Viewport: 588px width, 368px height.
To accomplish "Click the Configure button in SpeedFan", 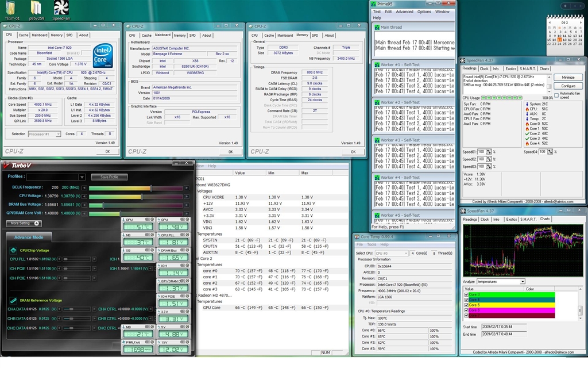I will coord(567,86).
